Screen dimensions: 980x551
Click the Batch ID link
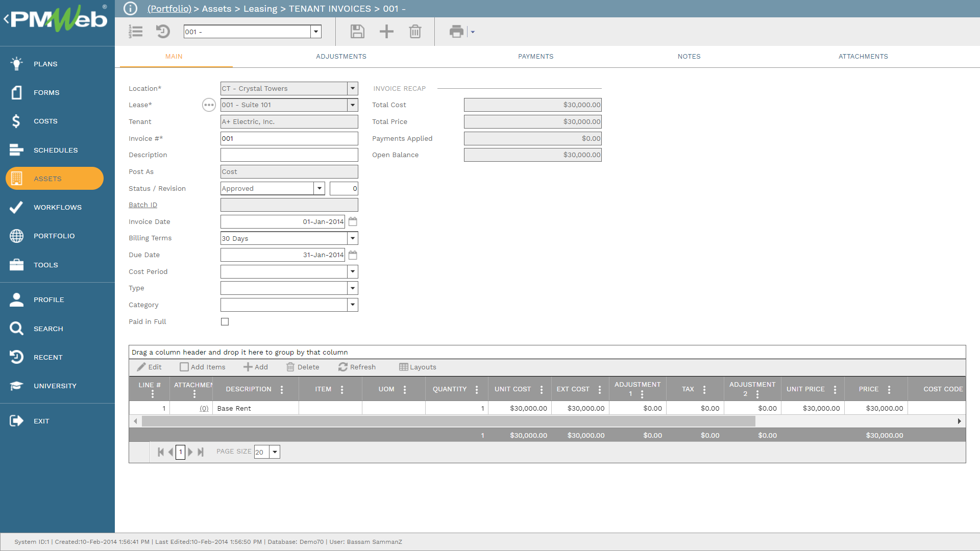tap(143, 205)
